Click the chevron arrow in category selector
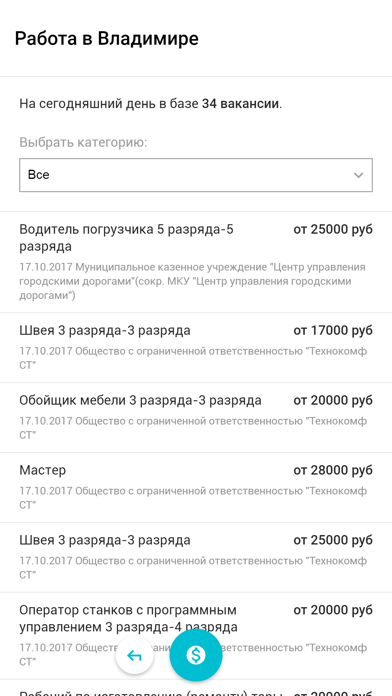This screenshot has height=696, width=392. coord(358,175)
